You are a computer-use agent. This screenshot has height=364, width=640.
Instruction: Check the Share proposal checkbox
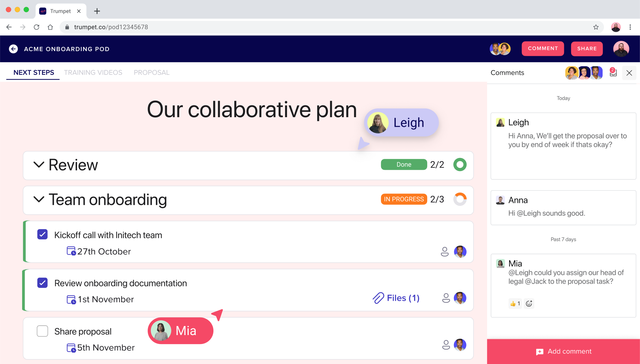tap(42, 331)
